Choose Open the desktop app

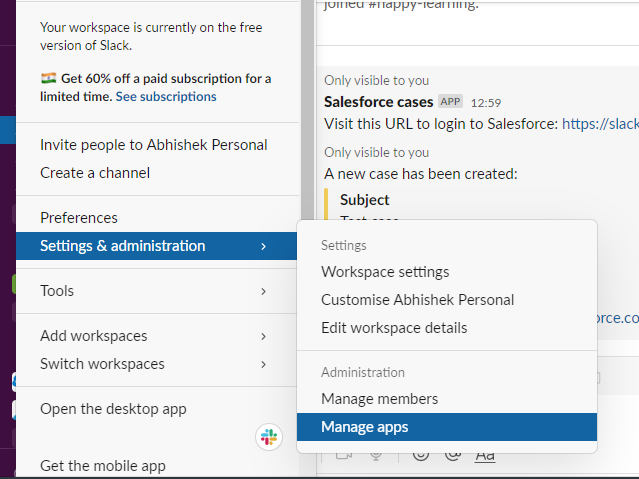158,409
